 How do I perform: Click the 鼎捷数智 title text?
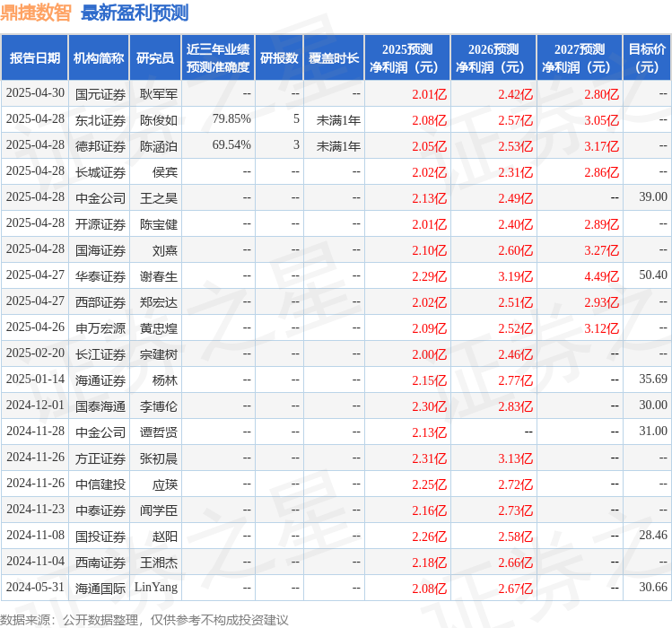pos(36,13)
